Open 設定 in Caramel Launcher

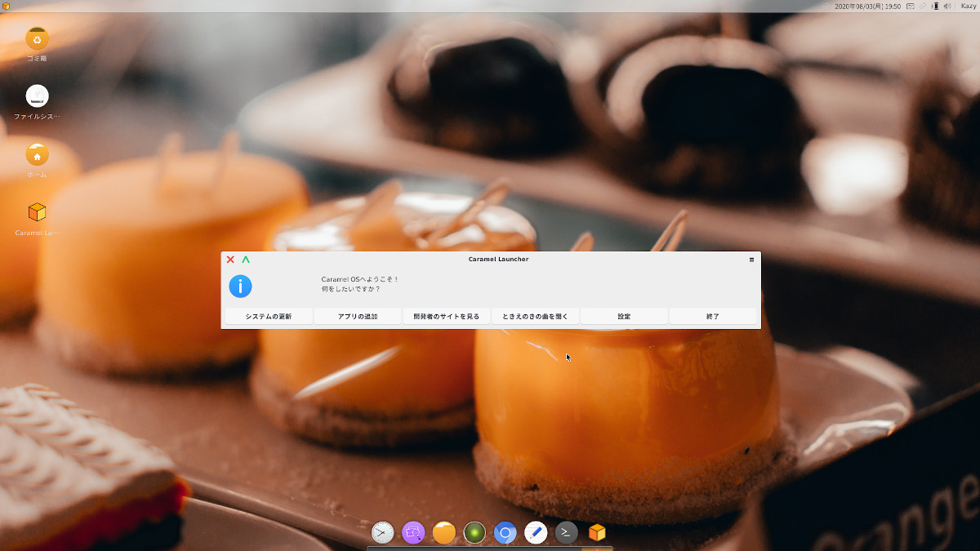[x=624, y=316]
